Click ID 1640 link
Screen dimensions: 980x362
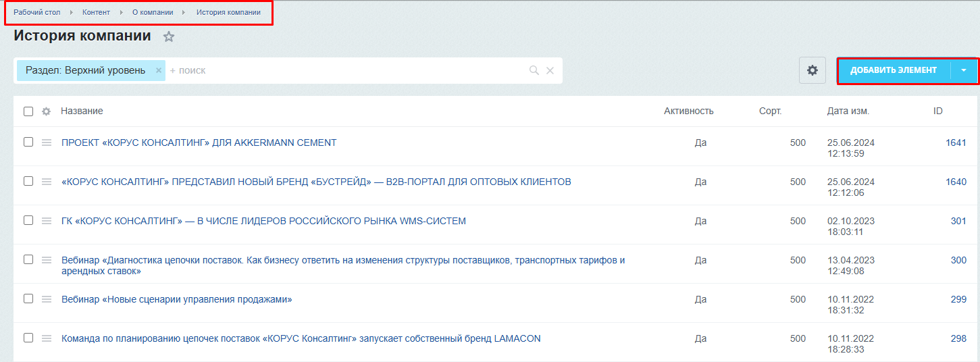pos(956,182)
